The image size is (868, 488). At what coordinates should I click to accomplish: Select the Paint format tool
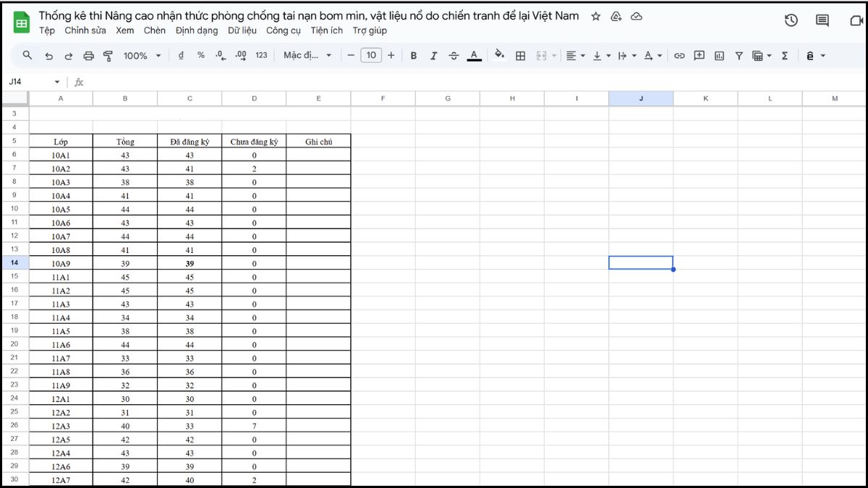pyautogui.click(x=109, y=55)
